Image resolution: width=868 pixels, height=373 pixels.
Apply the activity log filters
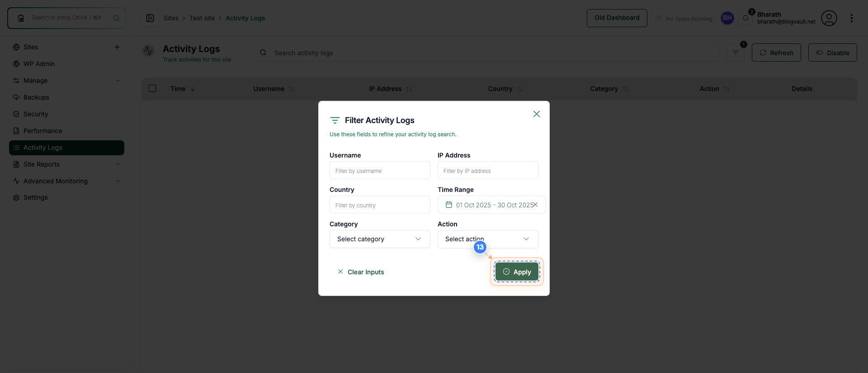click(517, 272)
